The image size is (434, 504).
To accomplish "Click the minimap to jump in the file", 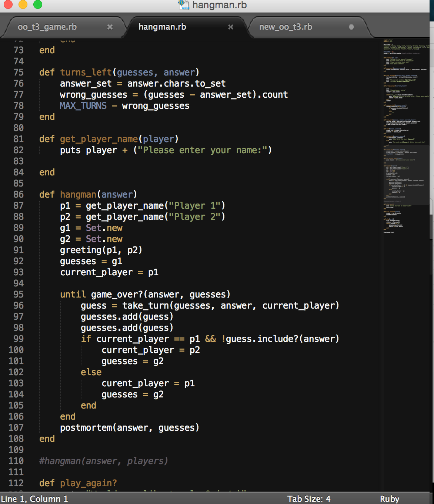I will [x=404, y=148].
